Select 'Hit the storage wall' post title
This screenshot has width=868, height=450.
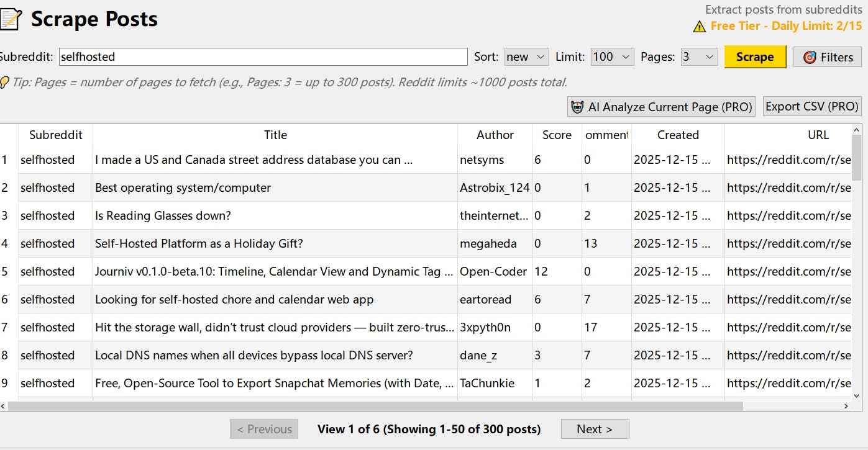click(275, 327)
